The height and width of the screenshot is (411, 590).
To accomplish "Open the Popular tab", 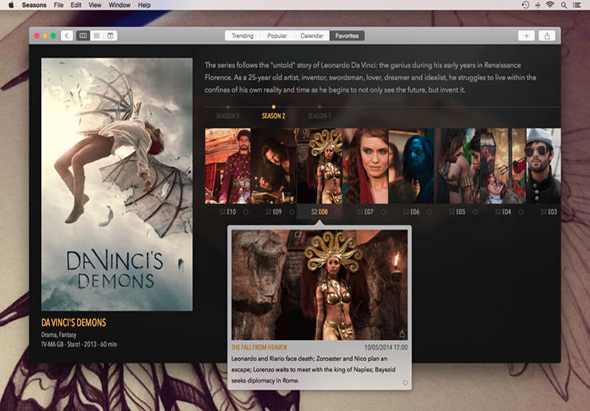I will (x=277, y=36).
